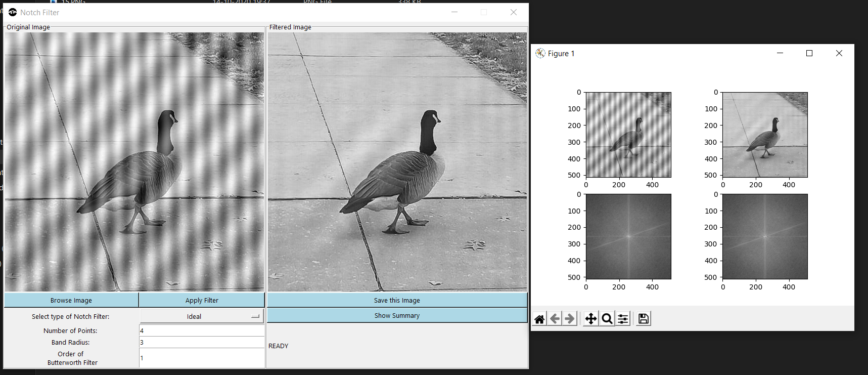
Task: Click the Apply Filter button
Action: [202, 300]
